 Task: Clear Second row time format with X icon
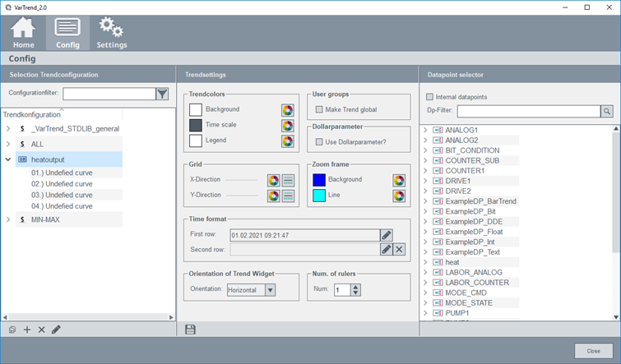400,249
